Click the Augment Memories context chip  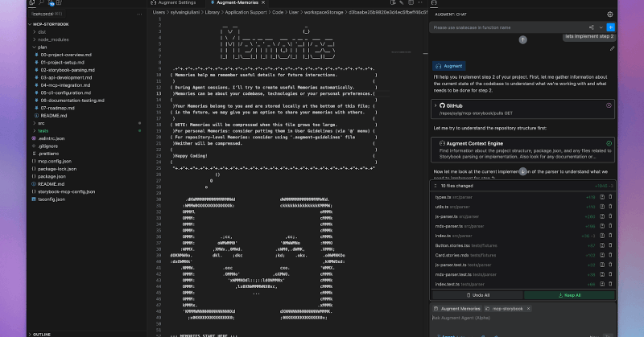tap(457, 309)
